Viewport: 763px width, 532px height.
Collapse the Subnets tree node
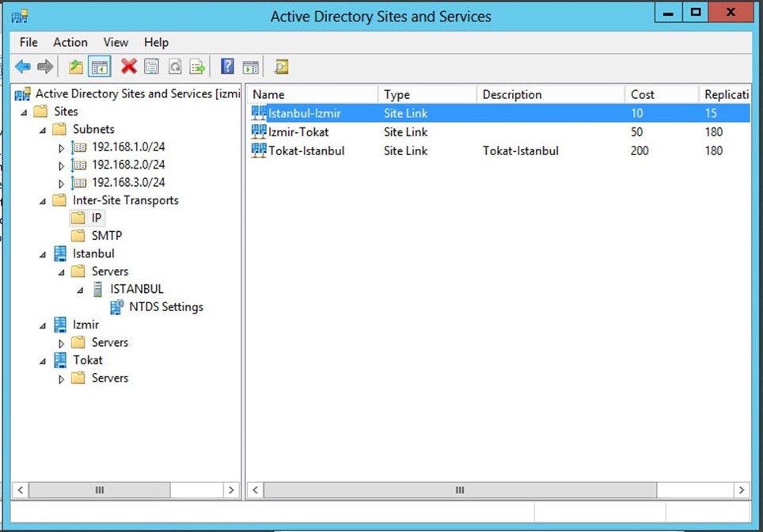43,131
